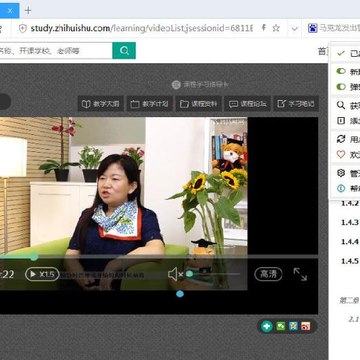The height and width of the screenshot is (360, 360).
Task: Change playback speed via X1.5 button
Action: click(42, 274)
